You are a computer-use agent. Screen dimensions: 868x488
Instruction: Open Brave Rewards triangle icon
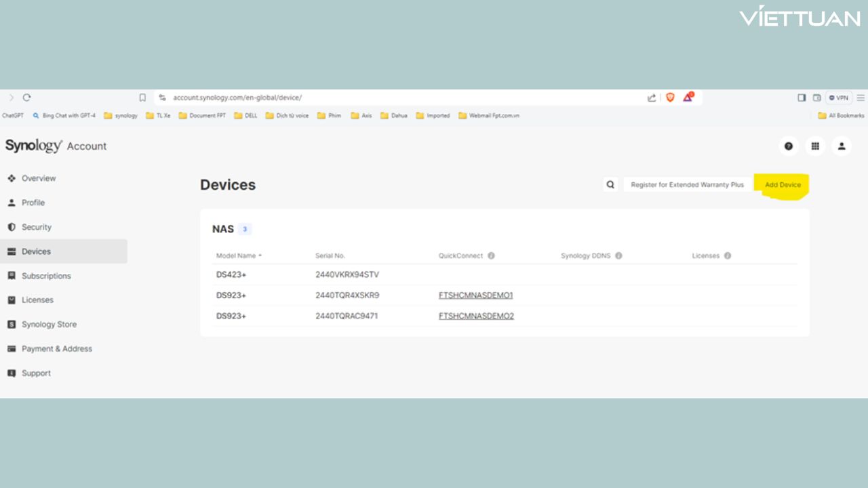[688, 98]
